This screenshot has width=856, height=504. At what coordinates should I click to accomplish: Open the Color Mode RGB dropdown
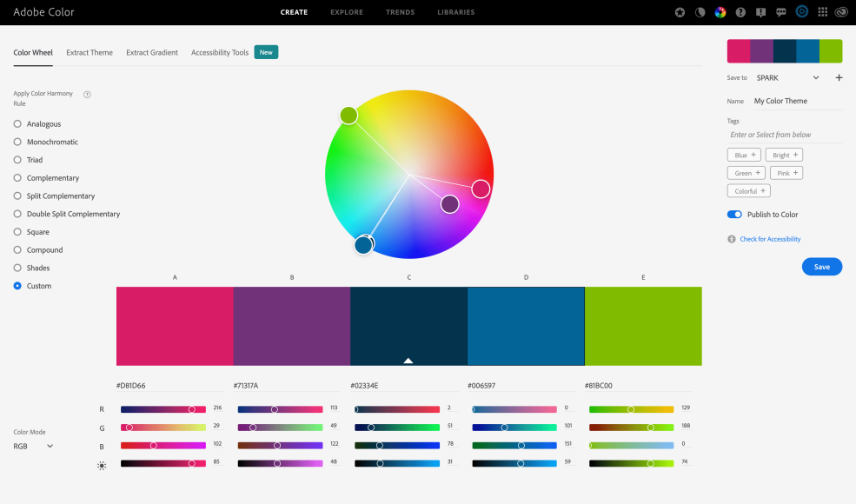tap(33, 446)
